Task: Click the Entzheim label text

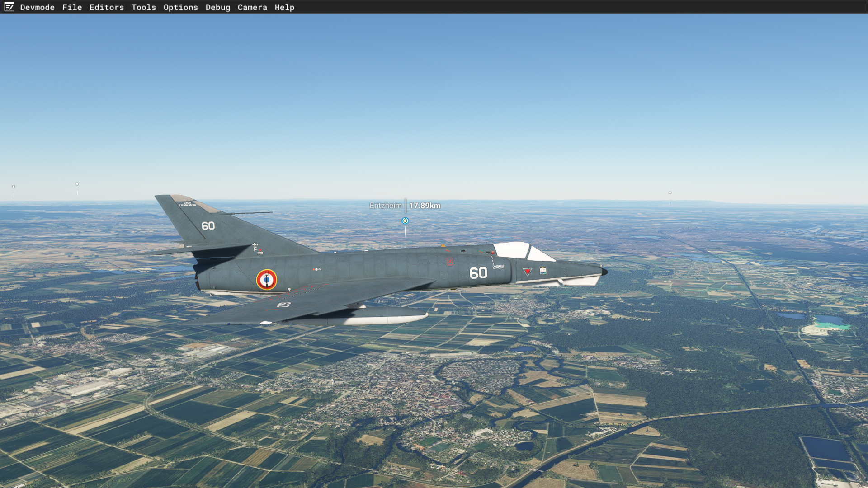Action: pyautogui.click(x=386, y=206)
